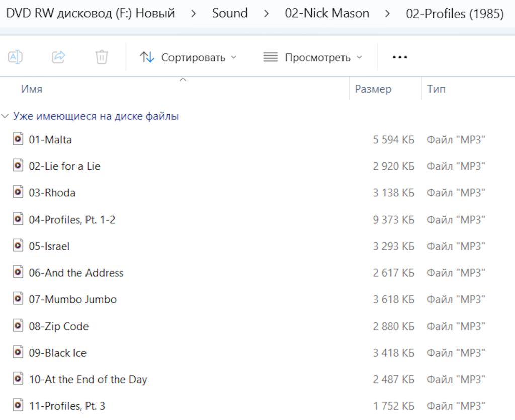Viewport: 515px width, 420px height.
Task: Sort by the Имя column header
Action: 32,89
